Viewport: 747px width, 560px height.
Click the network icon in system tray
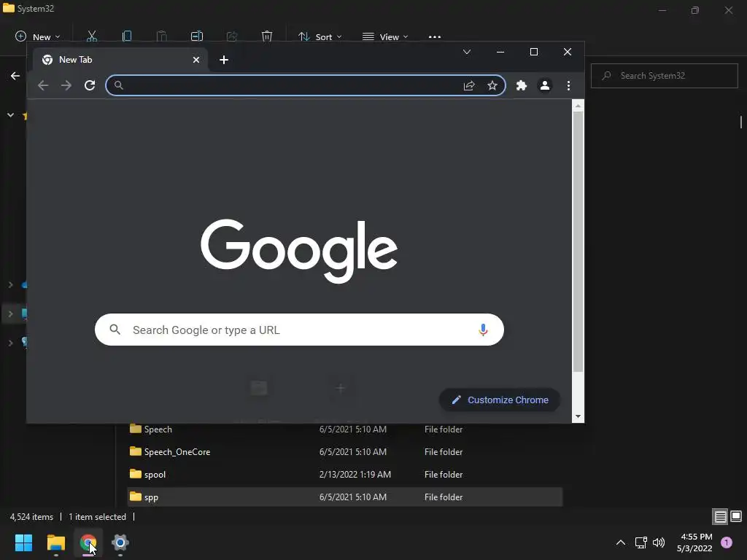click(641, 542)
